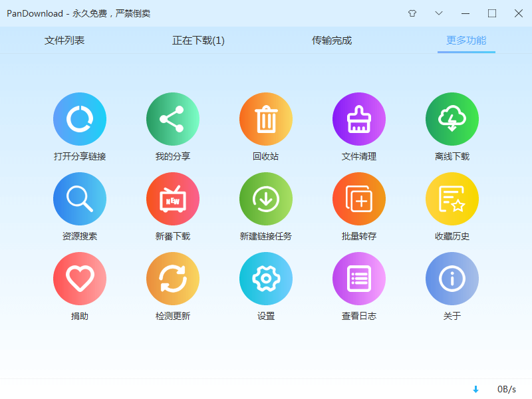Click the 查看日志 text label
This screenshot has width=532, height=399.
point(359,316)
